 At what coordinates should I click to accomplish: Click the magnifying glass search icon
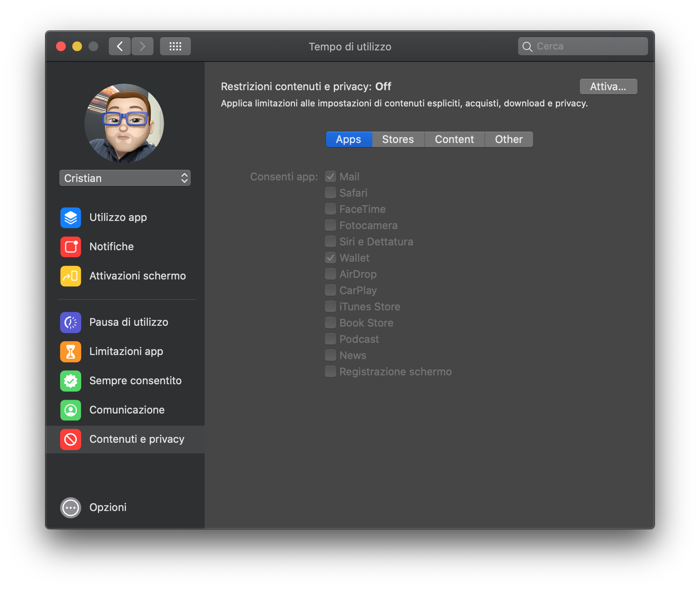(527, 47)
